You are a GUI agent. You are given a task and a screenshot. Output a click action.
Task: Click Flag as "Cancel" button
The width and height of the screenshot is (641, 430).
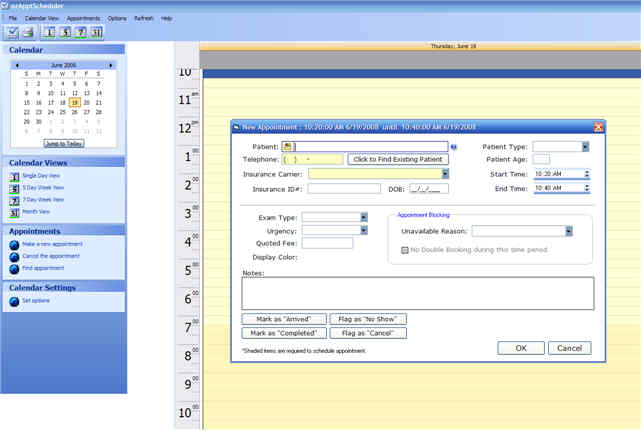[x=368, y=333]
